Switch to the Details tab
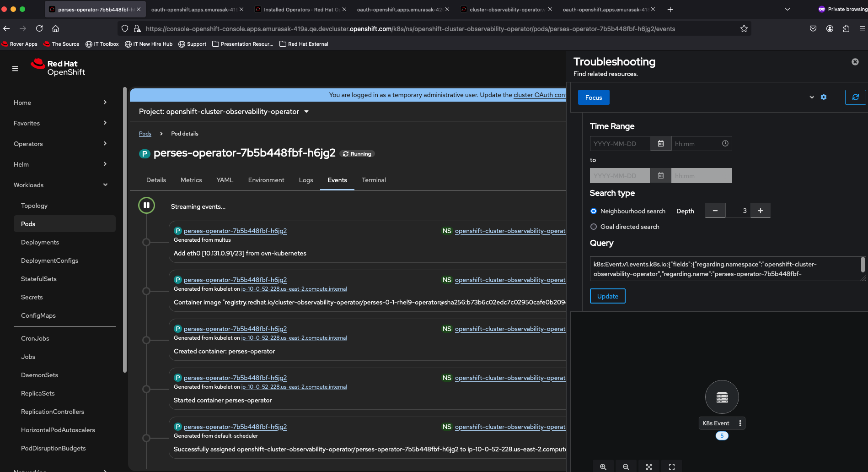The height and width of the screenshot is (472, 868). (156, 180)
